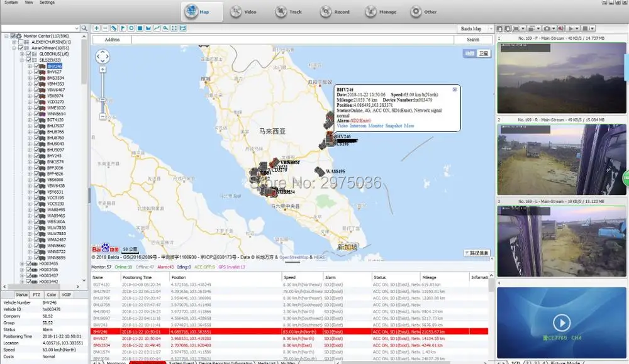Expand the GLOBONUS tree node
The height and width of the screenshot is (364, 629).
click(x=22, y=53)
